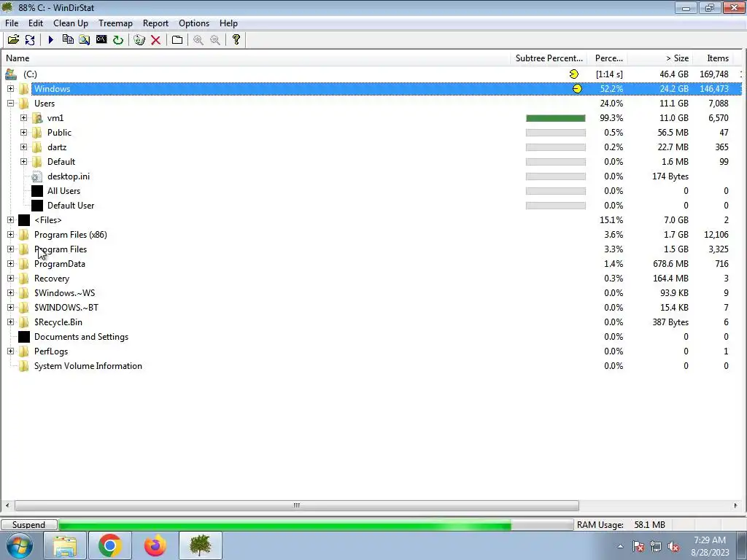Show hidden tray icons arrow
This screenshot has height=560, width=747.
[x=620, y=546]
